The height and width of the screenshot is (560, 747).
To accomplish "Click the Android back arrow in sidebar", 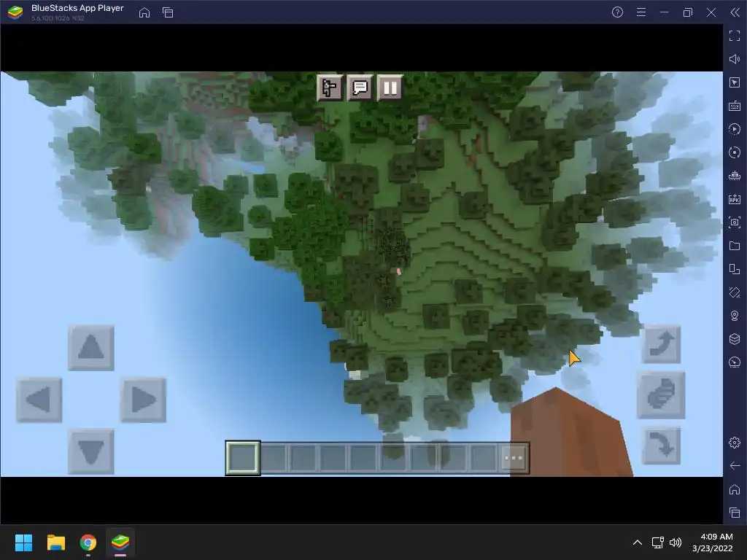I will point(735,466).
